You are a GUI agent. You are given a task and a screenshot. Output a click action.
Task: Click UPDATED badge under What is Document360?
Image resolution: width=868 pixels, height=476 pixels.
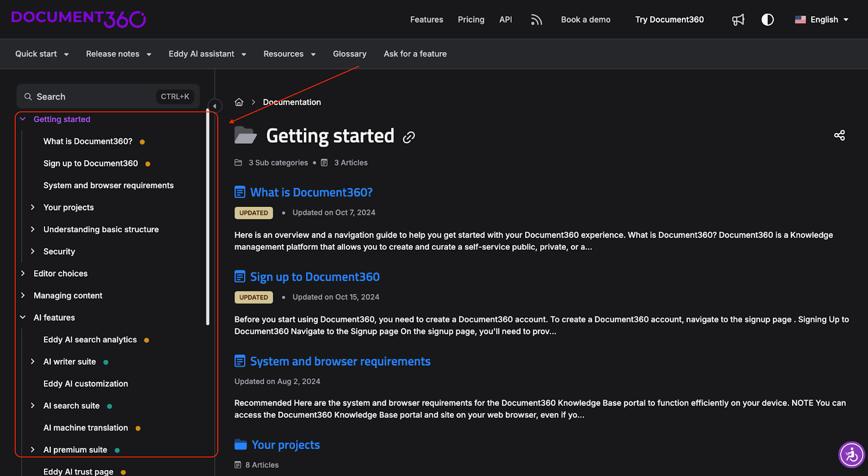coord(253,213)
